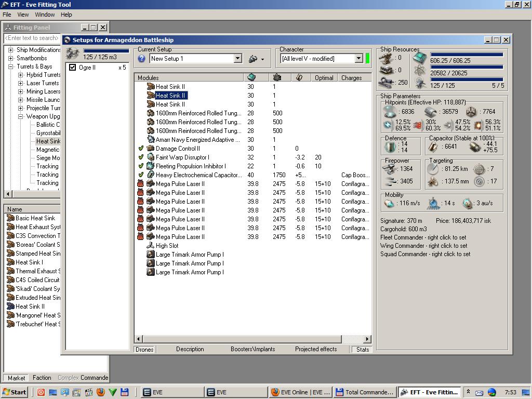Screen dimensions: 532x399
Task: Switch to EVE Online Firefox taskbar button
Action: (301, 392)
